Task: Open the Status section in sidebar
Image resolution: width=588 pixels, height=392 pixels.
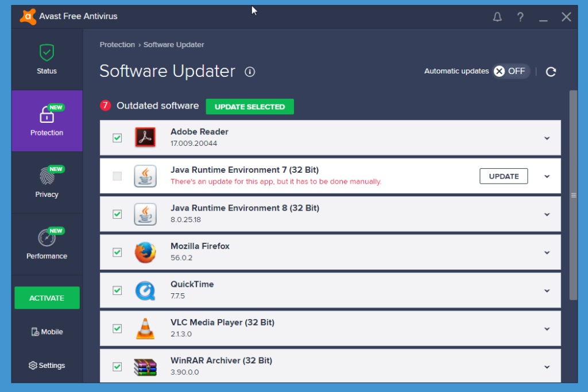Action: (x=47, y=60)
